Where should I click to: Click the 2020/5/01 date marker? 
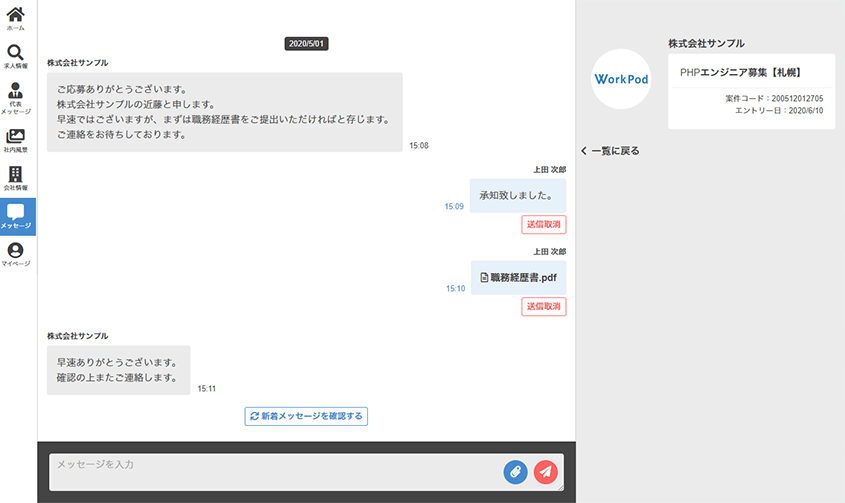click(x=307, y=44)
